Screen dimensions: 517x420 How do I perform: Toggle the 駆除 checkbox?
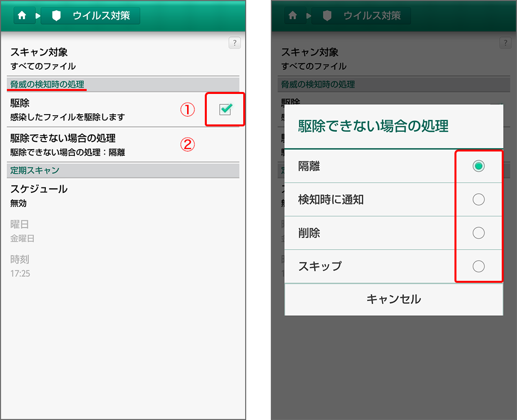[x=225, y=109]
